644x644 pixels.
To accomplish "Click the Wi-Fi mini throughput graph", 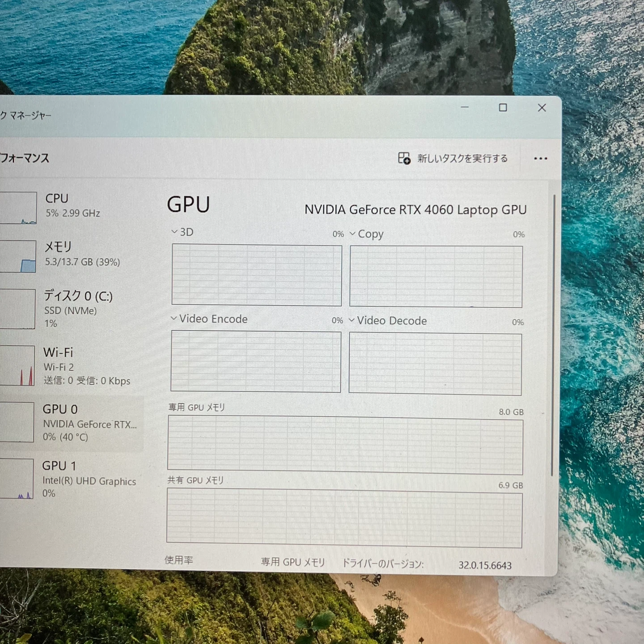I will [x=17, y=365].
